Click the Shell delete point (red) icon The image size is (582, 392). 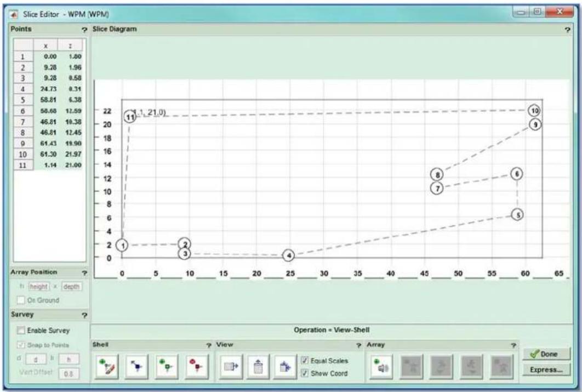(197, 367)
